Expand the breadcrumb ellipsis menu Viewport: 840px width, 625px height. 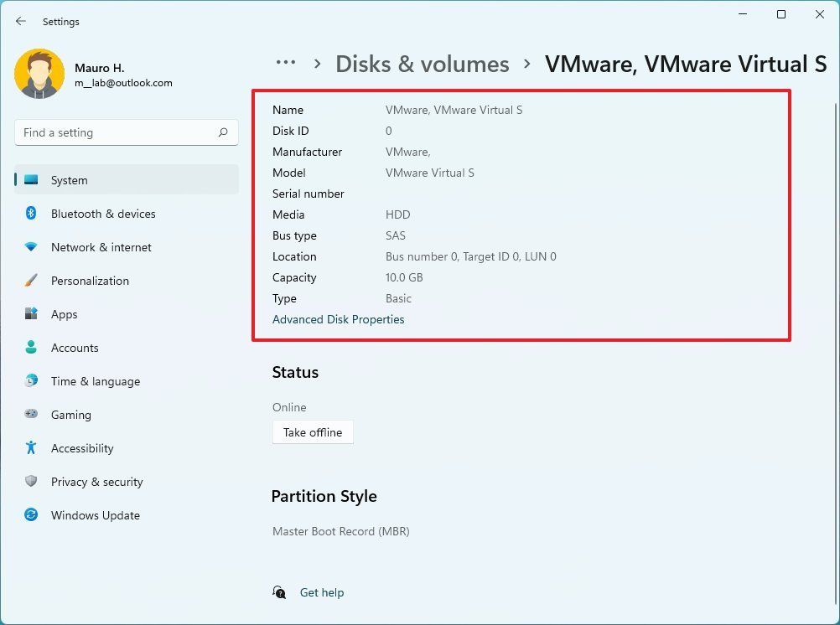(286, 62)
